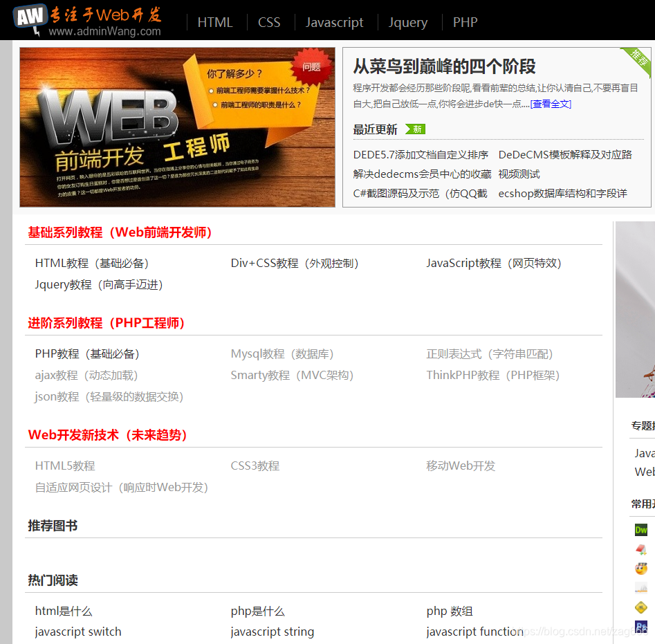Open the Javascript nav menu
The width and height of the screenshot is (655, 644).
[334, 22]
